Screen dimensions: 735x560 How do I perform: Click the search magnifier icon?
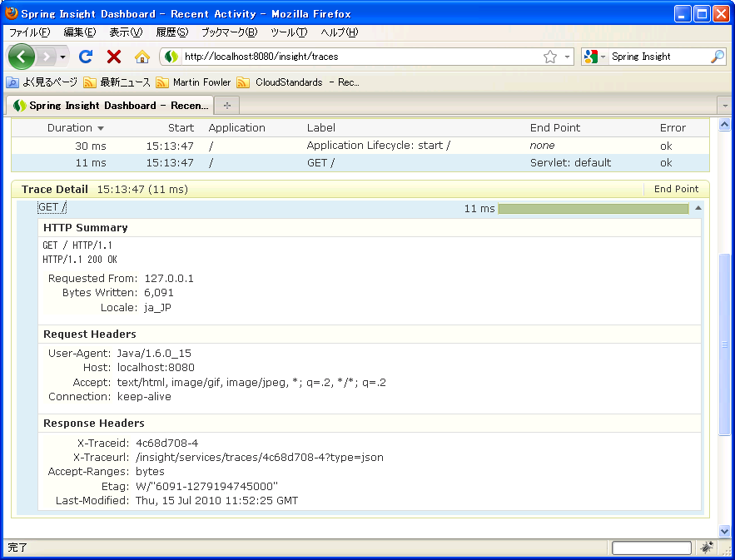pos(718,57)
